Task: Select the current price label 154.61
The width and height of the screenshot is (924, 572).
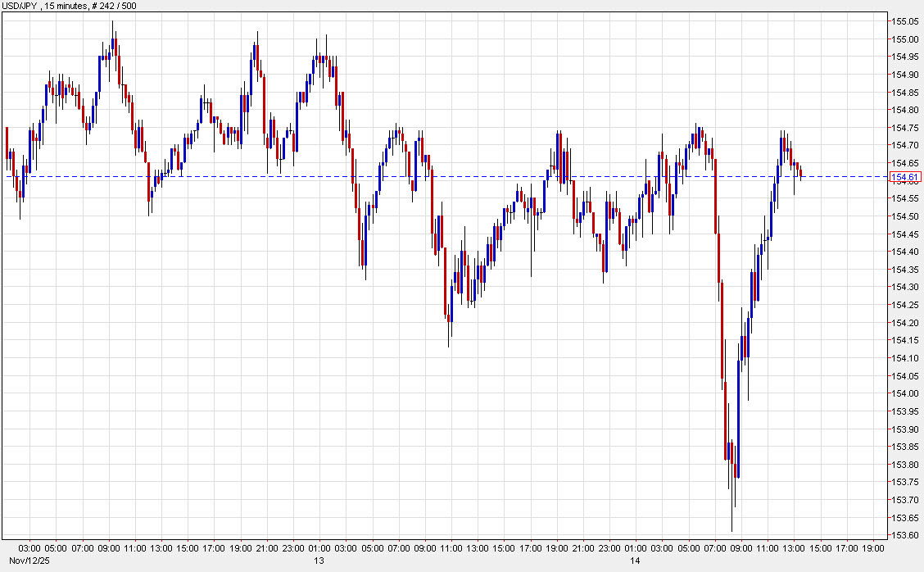Action: (x=907, y=175)
